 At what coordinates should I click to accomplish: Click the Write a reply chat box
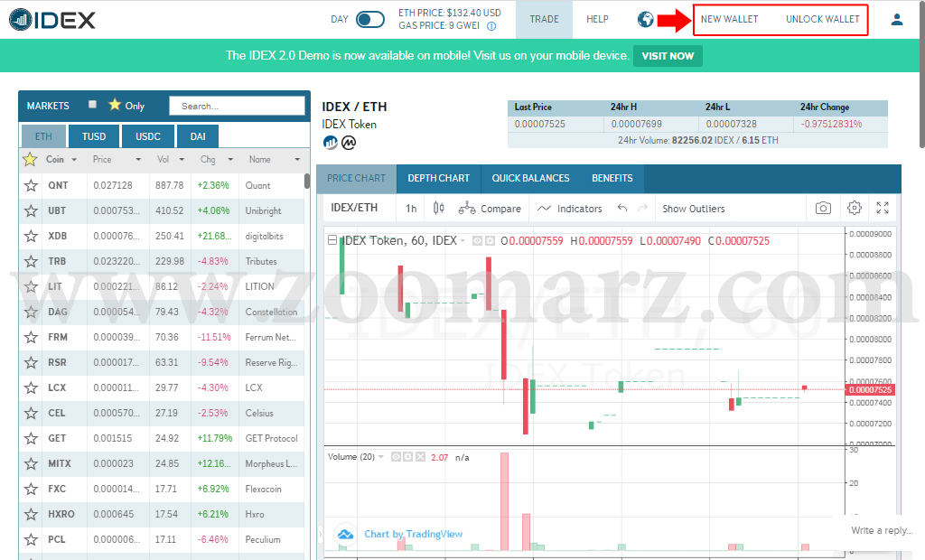pos(881,530)
